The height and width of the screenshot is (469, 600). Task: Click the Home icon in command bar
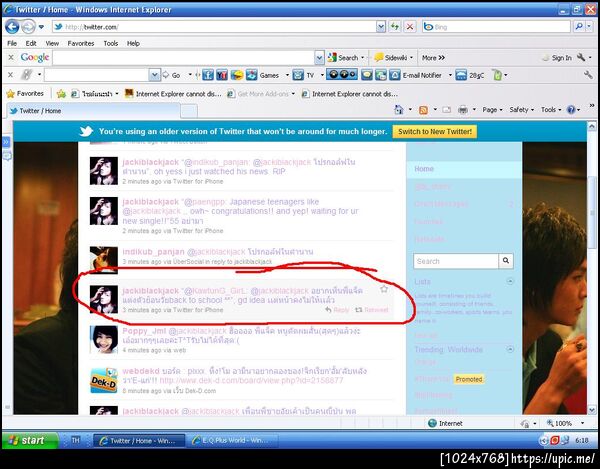[x=398, y=110]
